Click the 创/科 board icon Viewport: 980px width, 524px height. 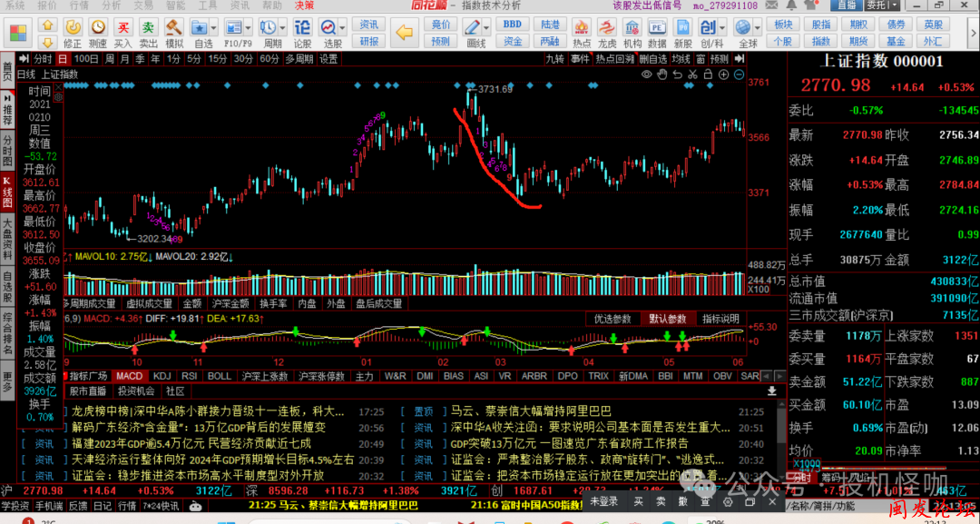tap(708, 27)
